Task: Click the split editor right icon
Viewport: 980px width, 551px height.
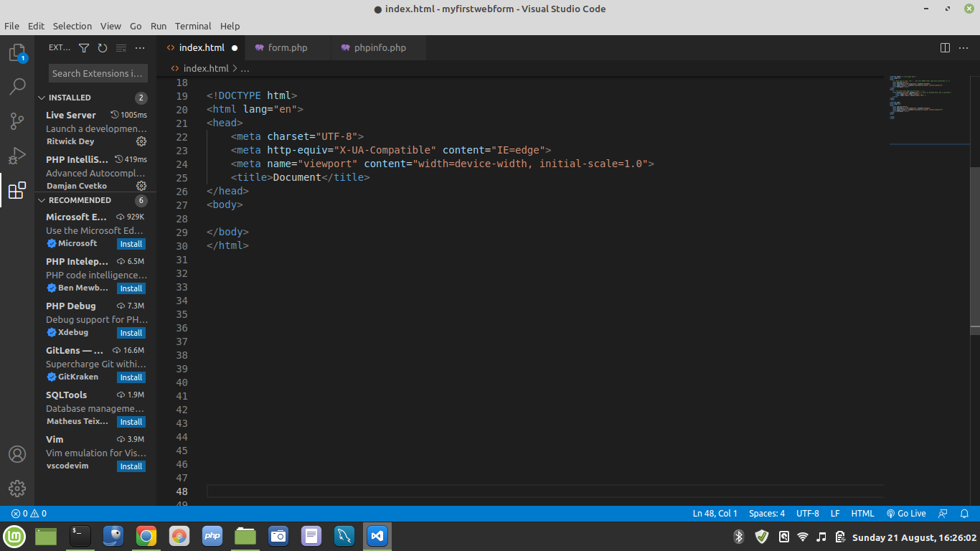Action: coord(945,48)
